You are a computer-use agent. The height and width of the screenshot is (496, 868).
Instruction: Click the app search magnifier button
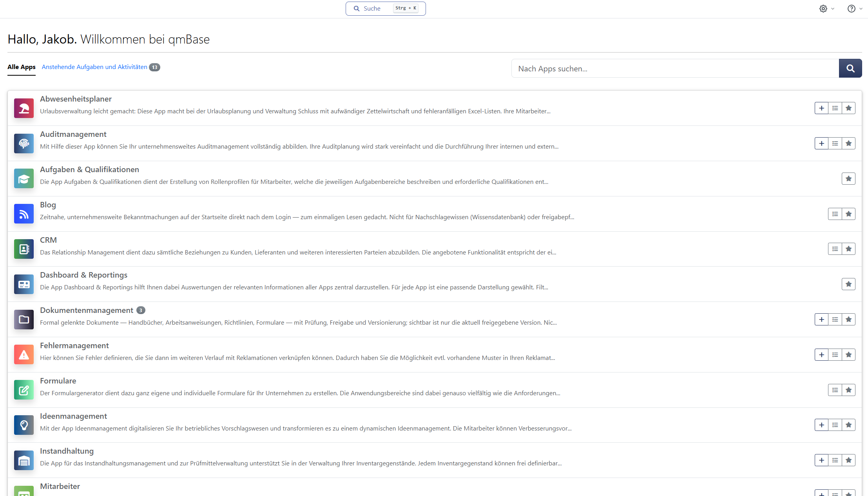pos(850,69)
